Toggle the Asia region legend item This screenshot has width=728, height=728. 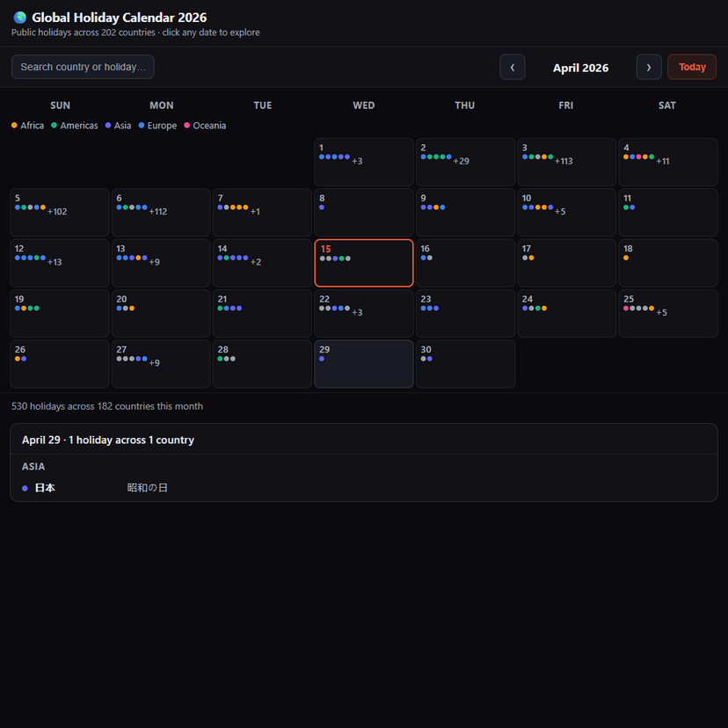(x=117, y=126)
